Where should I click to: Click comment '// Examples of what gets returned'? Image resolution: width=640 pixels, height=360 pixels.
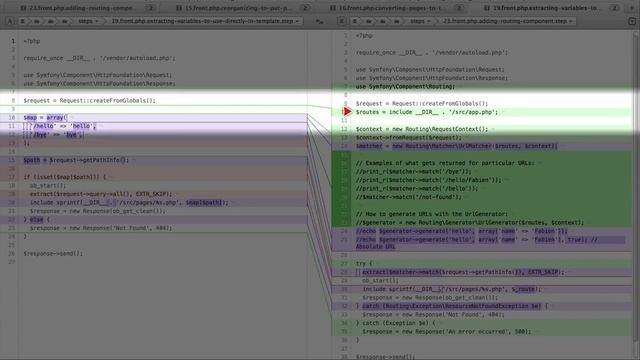pyautogui.click(x=444, y=163)
